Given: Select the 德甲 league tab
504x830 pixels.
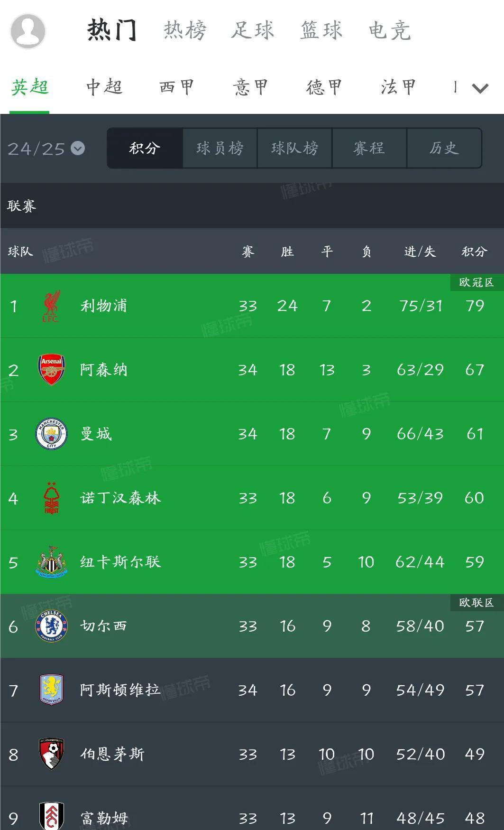Looking at the screenshot, I should (324, 87).
